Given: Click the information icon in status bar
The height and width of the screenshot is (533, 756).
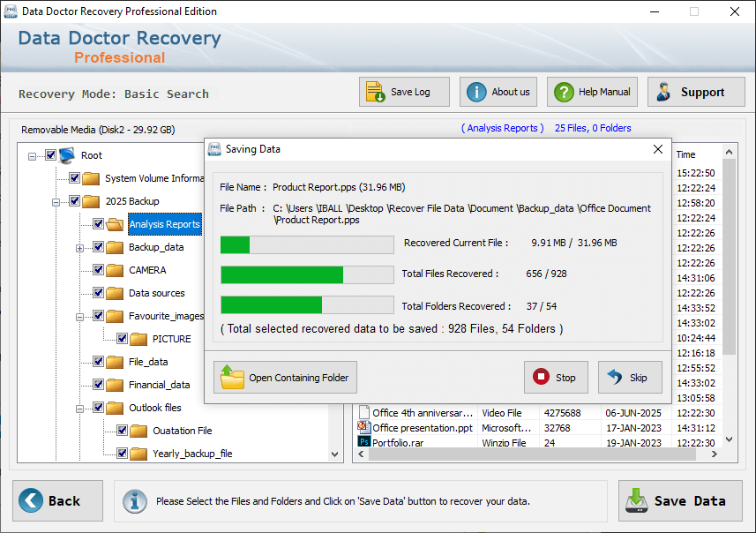Looking at the screenshot, I should 134,500.
